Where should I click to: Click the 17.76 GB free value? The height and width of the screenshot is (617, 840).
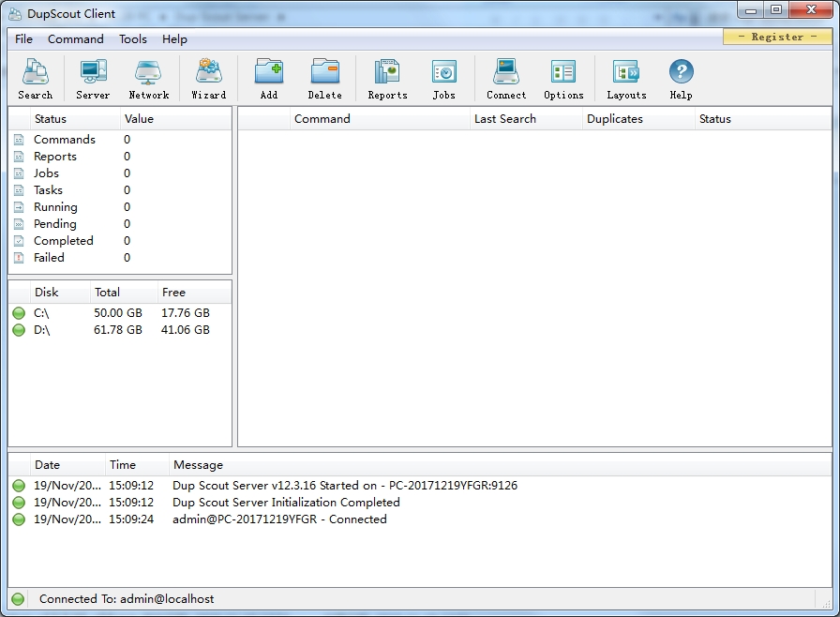186,313
